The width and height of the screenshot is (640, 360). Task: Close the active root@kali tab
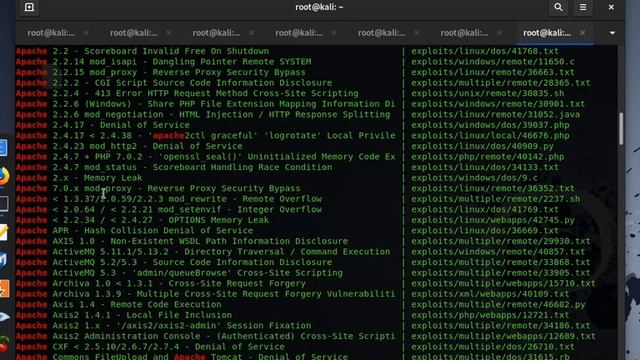pos(582,33)
